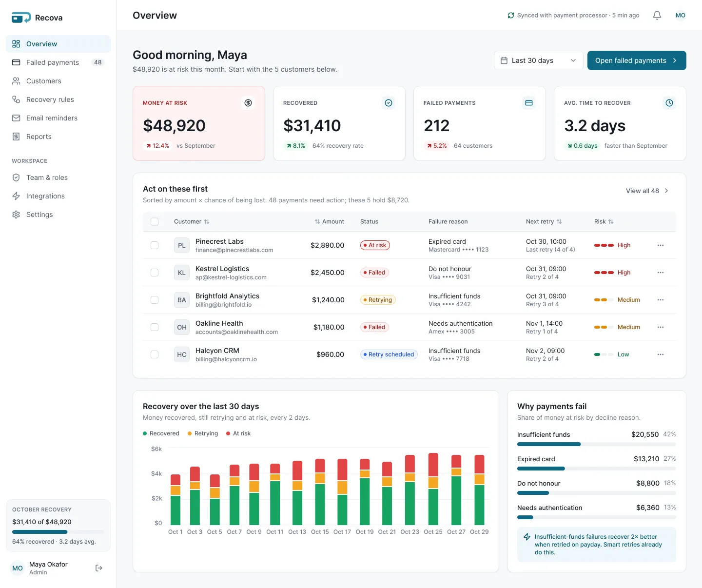Go to Customers in the sidebar
Image resolution: width=702 pixels, height=588 pixels.
pos(58,81)
